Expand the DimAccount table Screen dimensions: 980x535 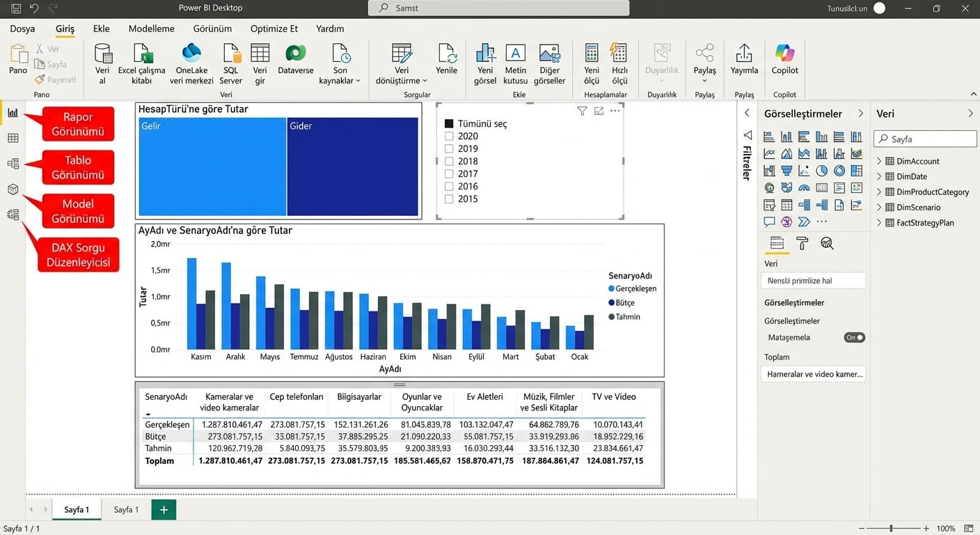coord(879,161)
